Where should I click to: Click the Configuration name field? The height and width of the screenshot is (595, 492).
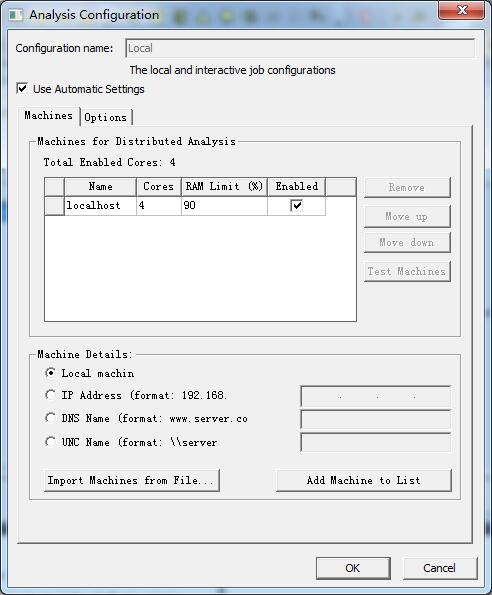pos(300,48)
